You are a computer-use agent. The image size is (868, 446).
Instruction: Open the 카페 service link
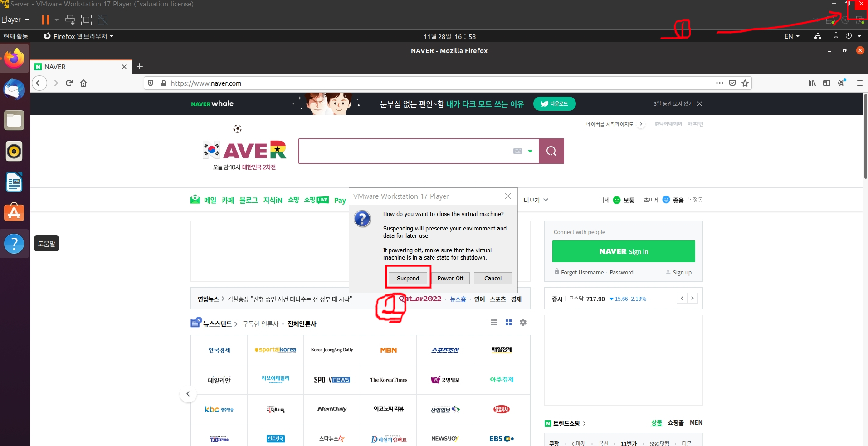click(x=228, y=200)
